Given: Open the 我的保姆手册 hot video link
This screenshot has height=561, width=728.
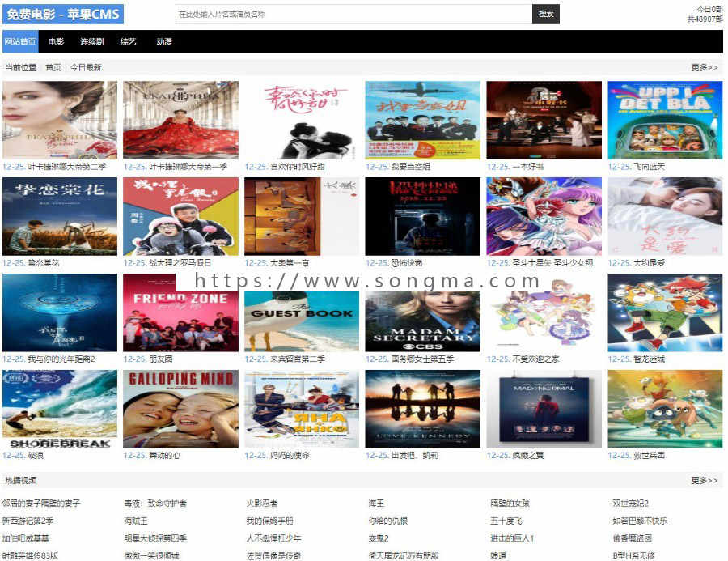Looking at the screenshot, I should point(269,521).
